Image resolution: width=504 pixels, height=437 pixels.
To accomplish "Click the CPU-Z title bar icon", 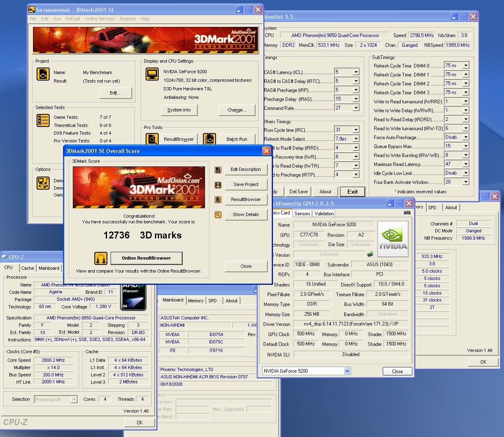I will coord(4,257).
